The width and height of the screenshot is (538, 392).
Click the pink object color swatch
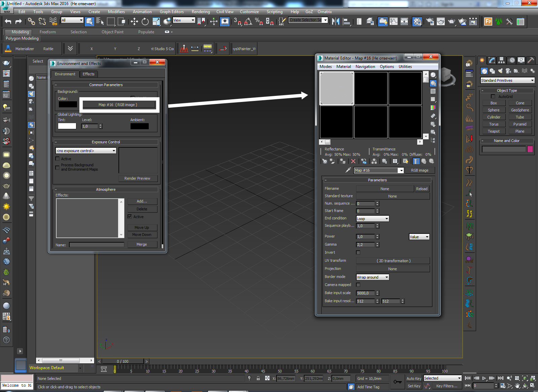click(x=530, y=149)
